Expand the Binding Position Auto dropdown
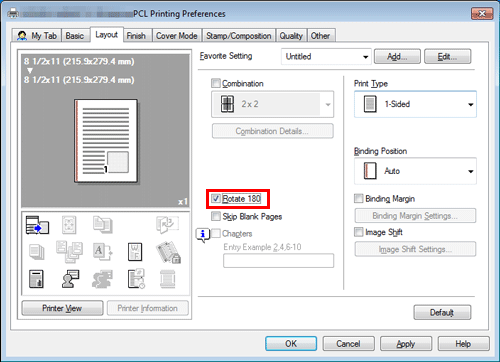This screenshot has width=500, height=362. click(415, 171)
